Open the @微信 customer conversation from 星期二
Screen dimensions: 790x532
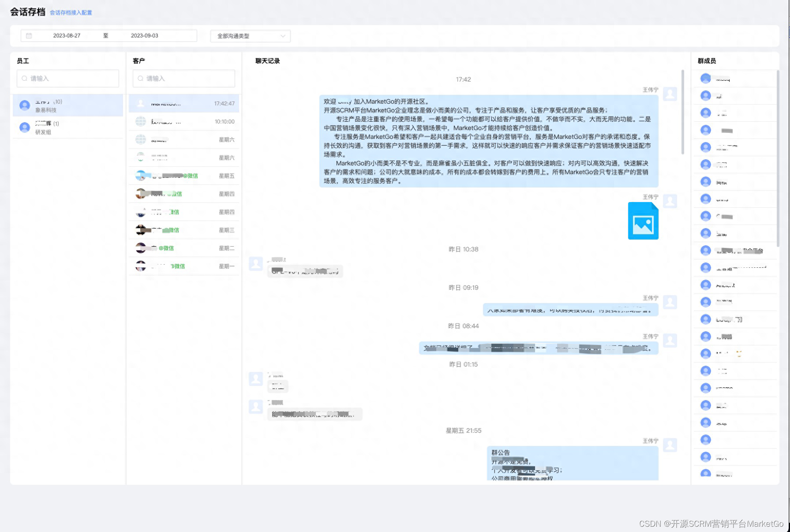[184, 248]
